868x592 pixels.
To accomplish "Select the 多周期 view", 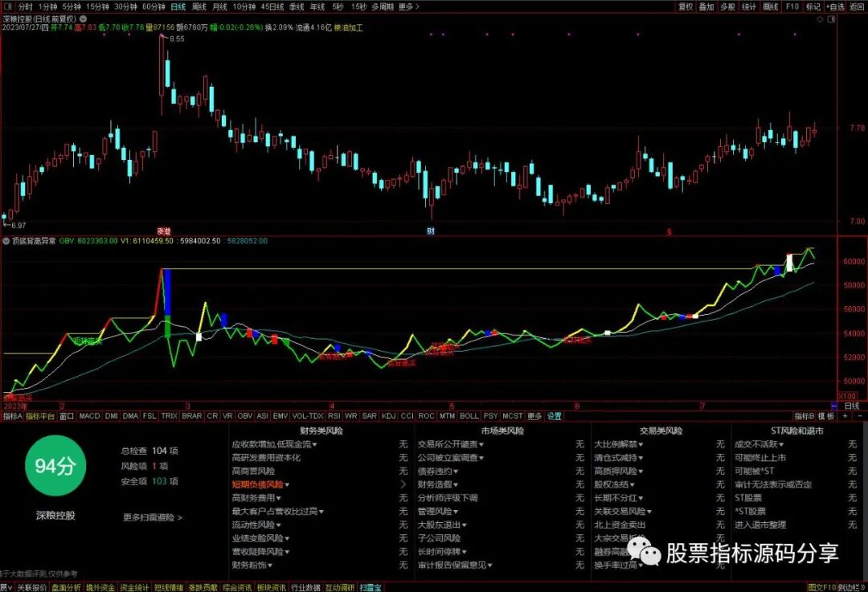I will [x=383, y=6].
